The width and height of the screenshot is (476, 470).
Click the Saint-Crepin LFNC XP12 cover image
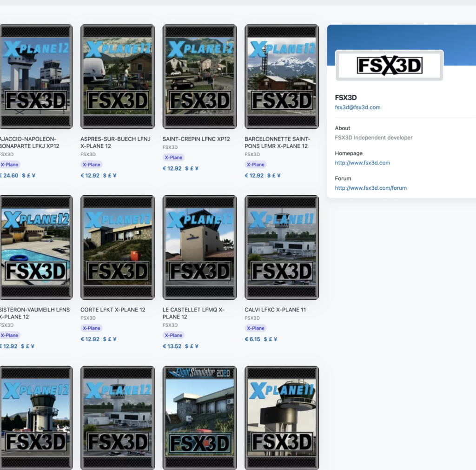pos(200,77)
